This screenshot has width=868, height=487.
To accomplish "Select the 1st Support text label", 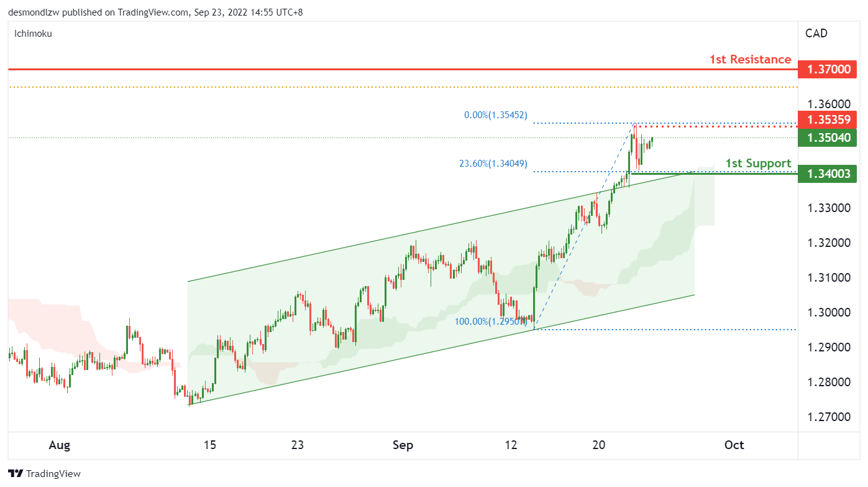I will click(x=758, y=164).
